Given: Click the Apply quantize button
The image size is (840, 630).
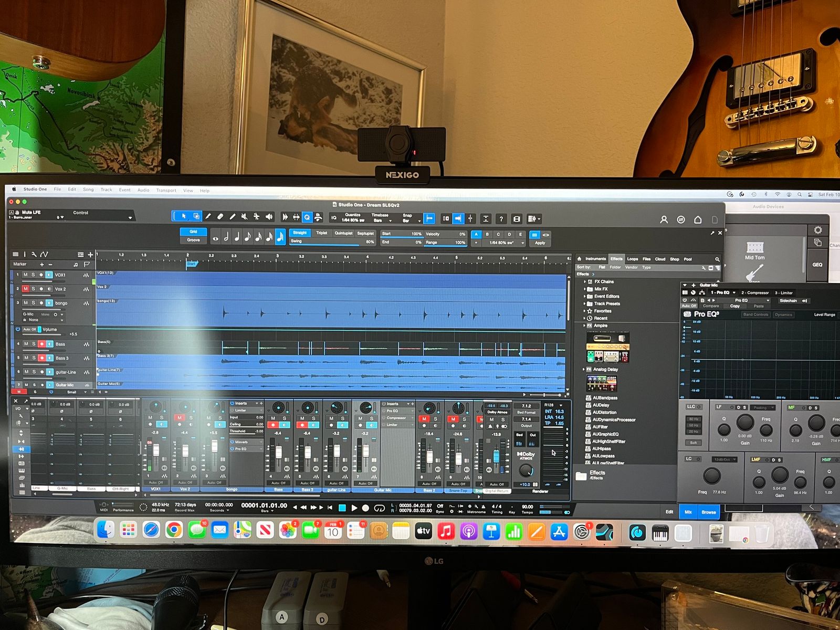Looking at the screenshot, I should pos(540,243).
